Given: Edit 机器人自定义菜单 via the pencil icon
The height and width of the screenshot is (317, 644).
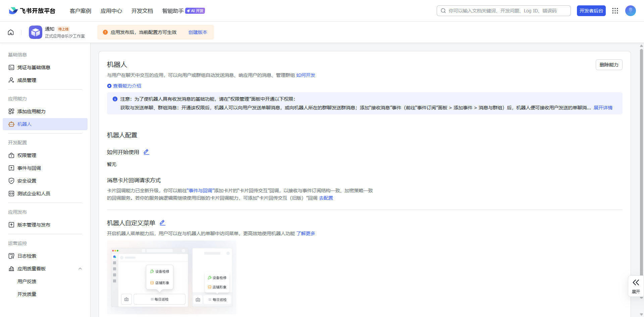Looking at the screenshot, I should (x=162, y=223).
